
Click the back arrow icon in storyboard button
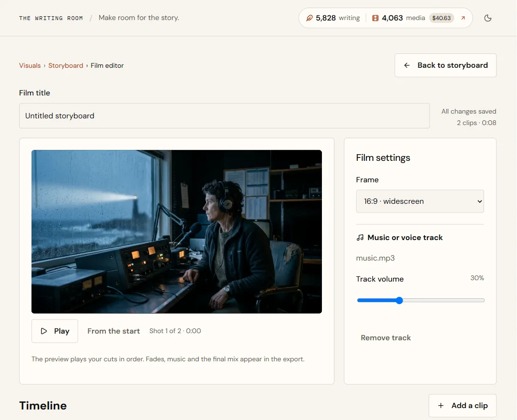pyautogui.click(x=407, y=65)
